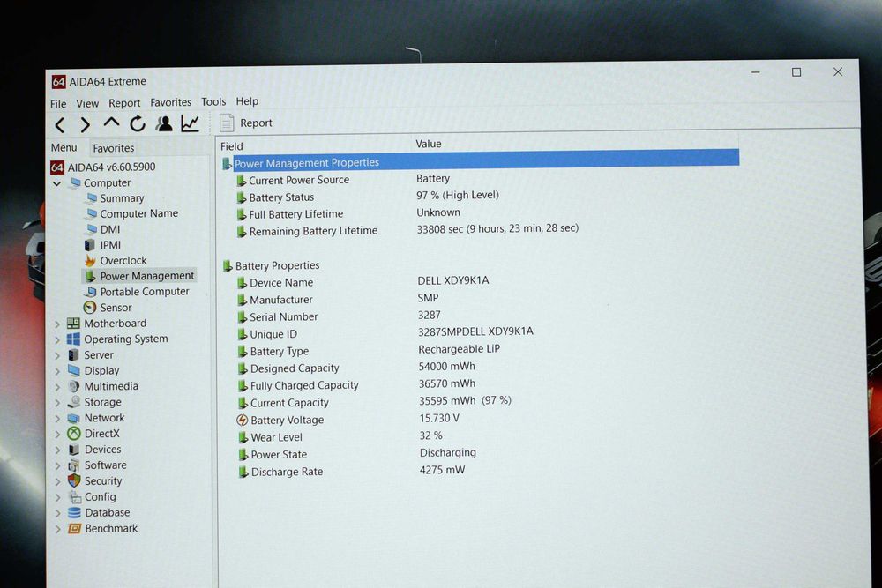This screenshot has height=588, width=882.
Task: Select Power Management in the tree
Action: click(x=146, y=276)
